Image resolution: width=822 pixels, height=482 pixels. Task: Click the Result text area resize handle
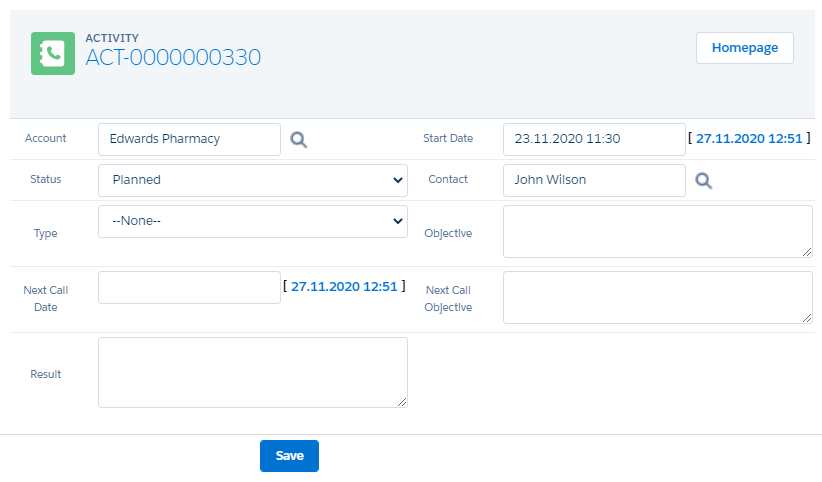coord(402,402)
